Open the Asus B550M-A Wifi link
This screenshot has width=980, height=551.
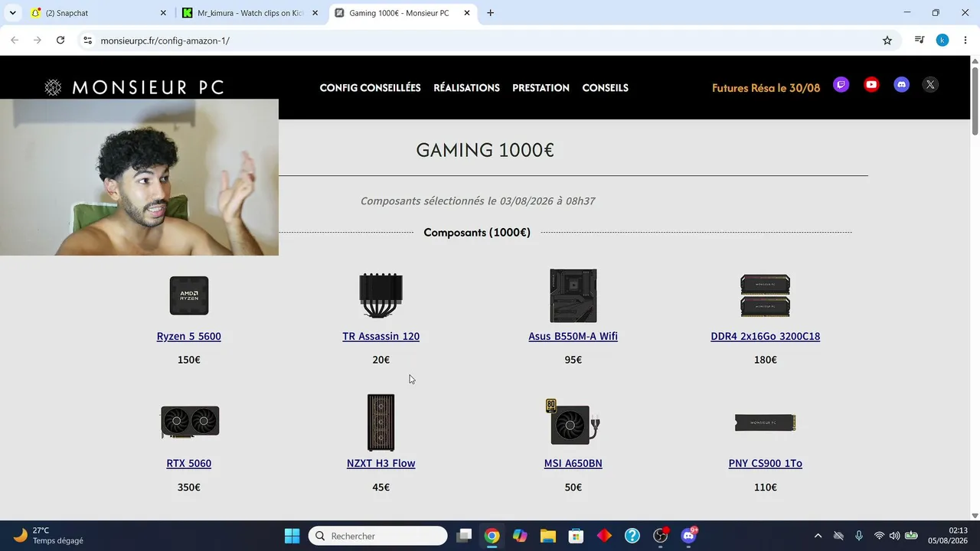pyautogui.click(x=573, y=337)
